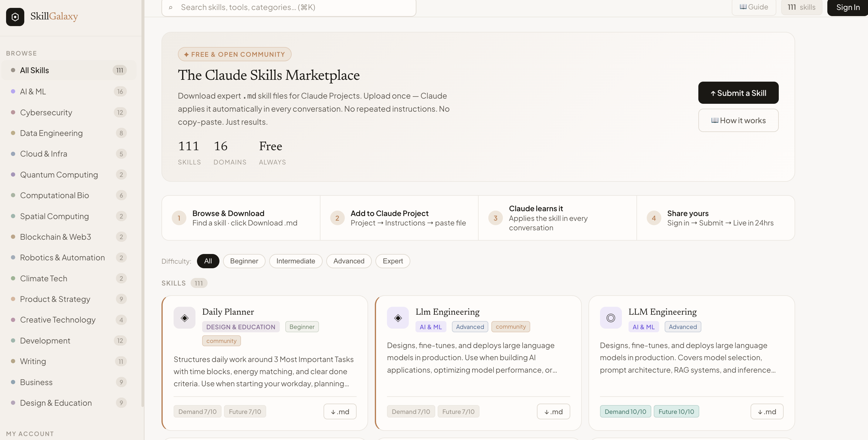
Task: Click the SkillGalaxy hexagon logo icon
Action: [15, 17]
